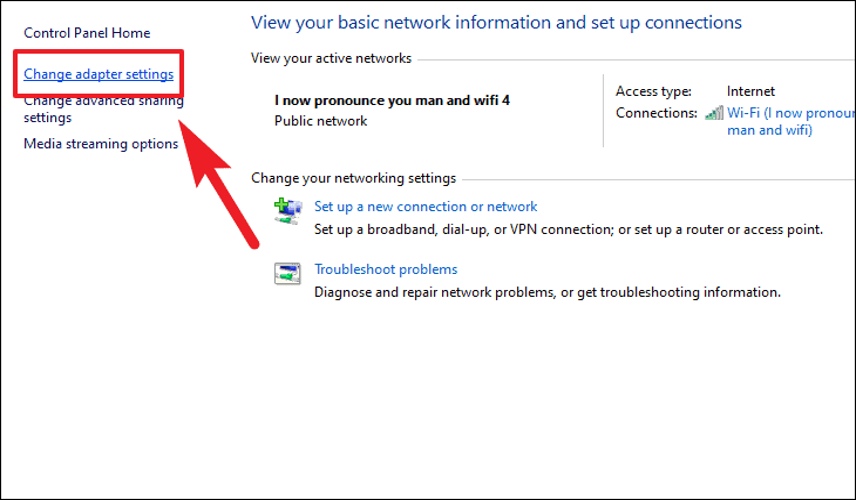856x500 pixels.
Task: Click the 'Diagnose and repair network problems' description
Action: tap(548, 292)
